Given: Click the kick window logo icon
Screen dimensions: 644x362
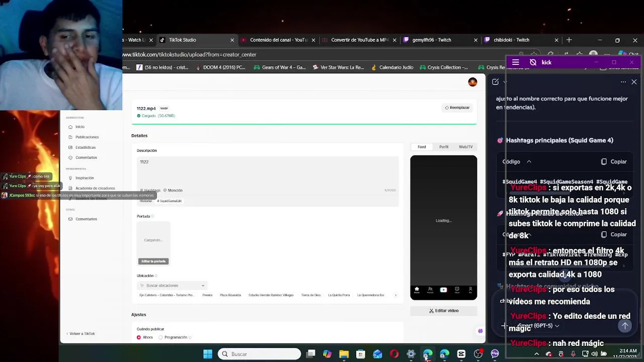Looking at the screenshot, I should [x=533, y=62].
